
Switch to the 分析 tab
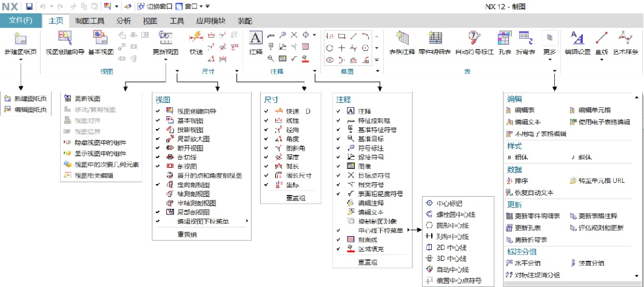tap(124, 21)
